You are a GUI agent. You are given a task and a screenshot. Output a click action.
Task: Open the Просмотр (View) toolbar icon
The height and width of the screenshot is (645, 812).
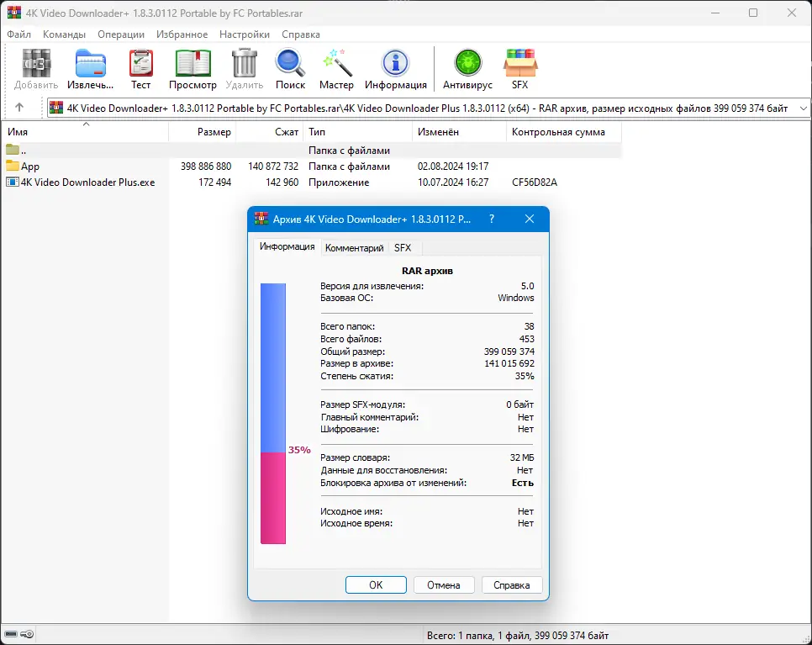[x=192, y=67]
